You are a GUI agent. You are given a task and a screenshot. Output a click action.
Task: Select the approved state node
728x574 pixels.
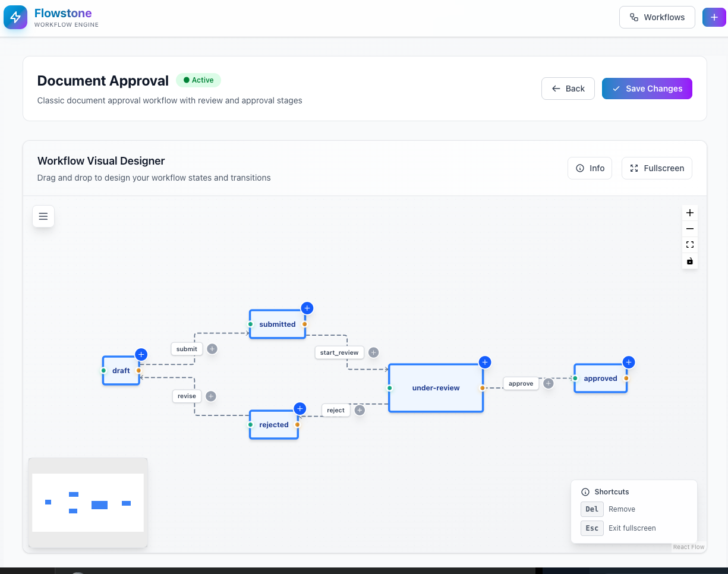(601, 378)
